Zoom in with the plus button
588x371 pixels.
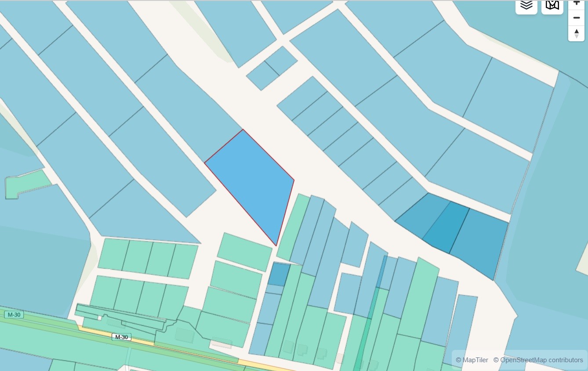[x=576, y=4]
